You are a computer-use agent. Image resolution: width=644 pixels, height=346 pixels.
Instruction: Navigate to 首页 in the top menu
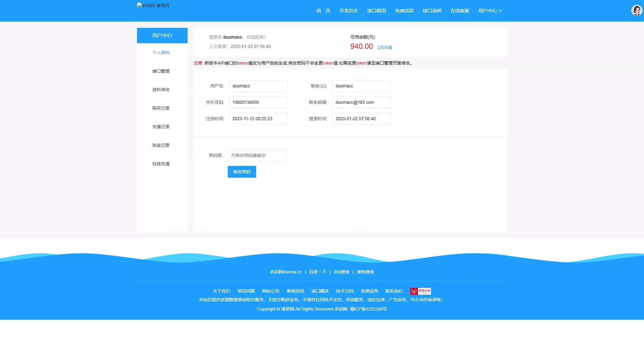pyautogui.click(x=323, y=11)
